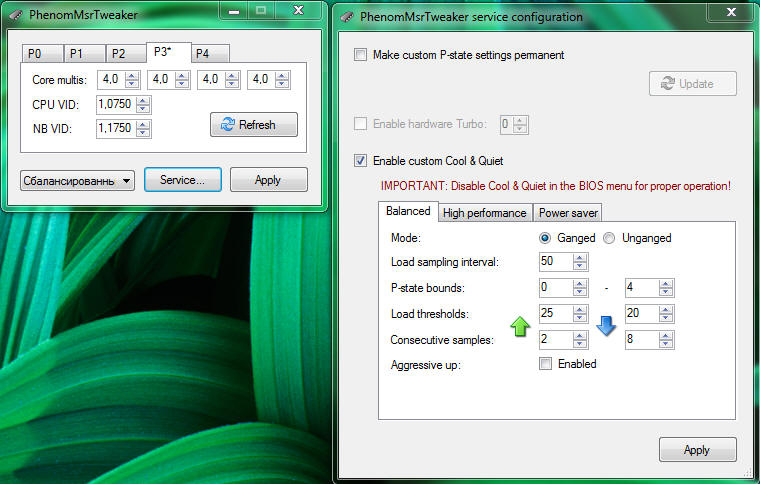Decrease the second core multi value

click(x=182, y=84)
